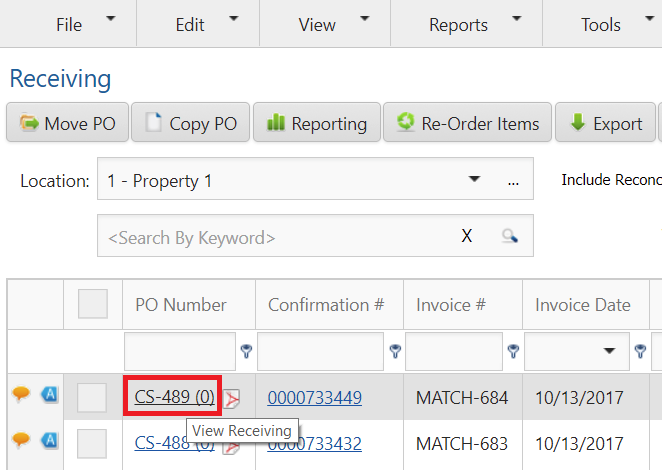Tick the checkbox for PO CS-488
Image resolution: width=662 pixels, height=470 pixels.
click(92, 443)
